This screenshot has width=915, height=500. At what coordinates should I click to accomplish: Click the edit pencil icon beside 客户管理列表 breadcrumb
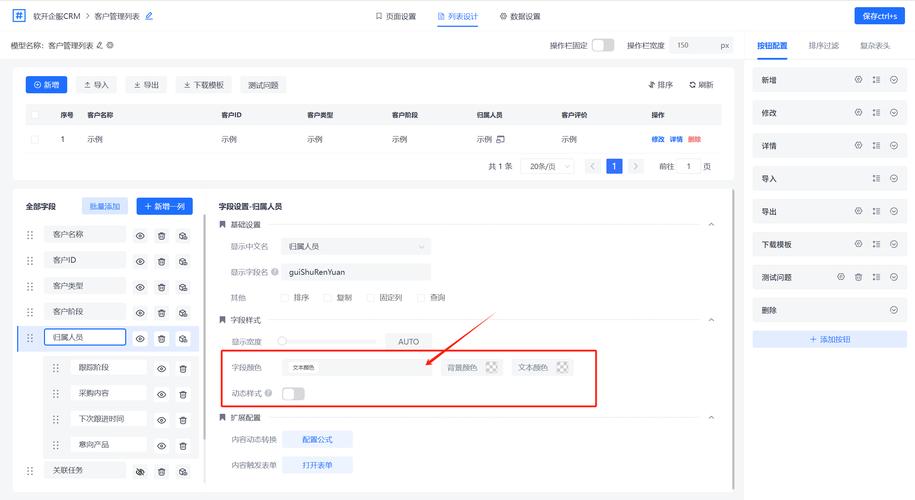click(x=149, y=16)
